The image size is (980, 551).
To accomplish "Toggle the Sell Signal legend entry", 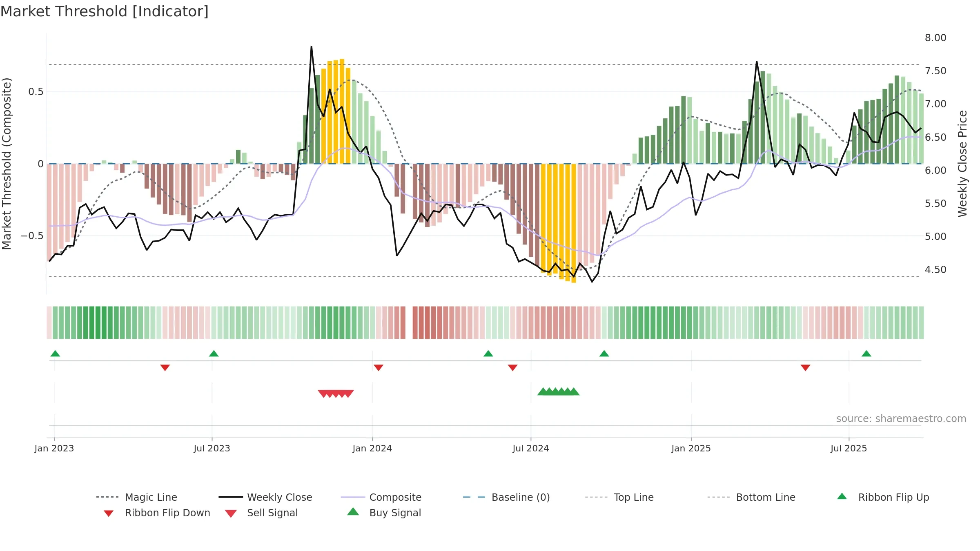I will pyautogui.click(x=261, y=513).
